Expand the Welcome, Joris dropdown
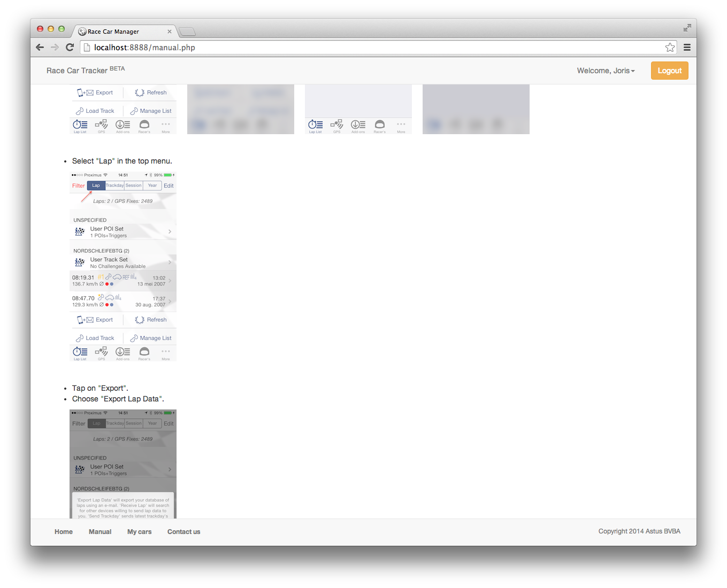Viewport: 727px width, 588px height. 606,71
